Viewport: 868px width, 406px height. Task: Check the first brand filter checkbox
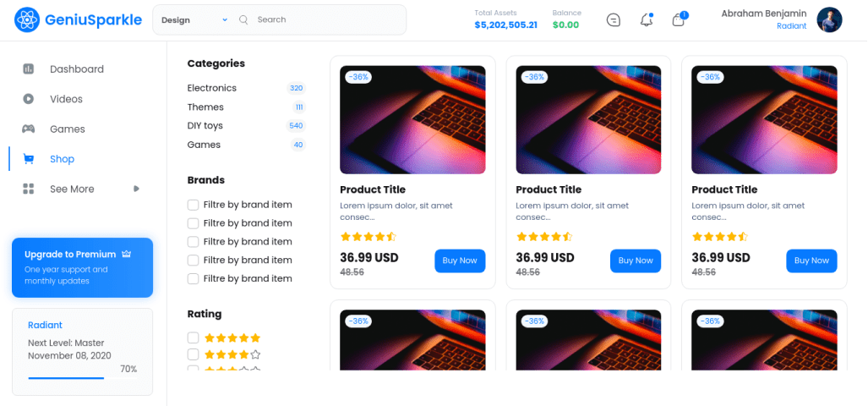[194, 205]
